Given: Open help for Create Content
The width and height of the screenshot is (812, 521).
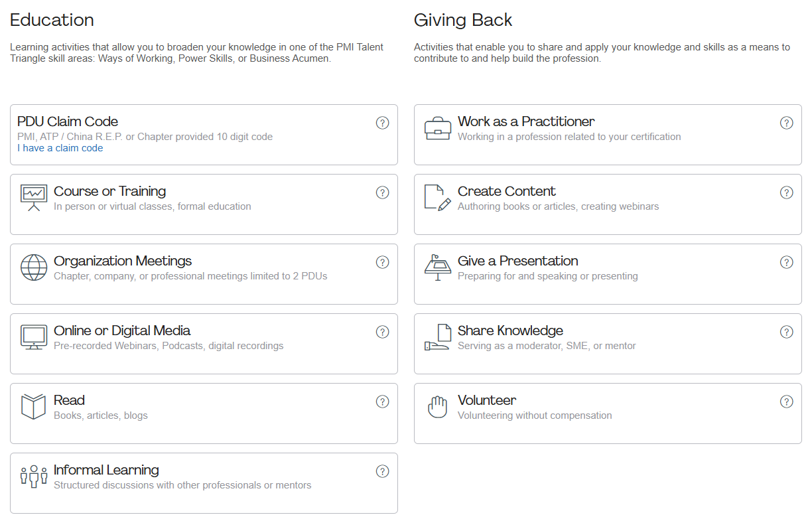Looking at the screenshot, I should [787, 192].
